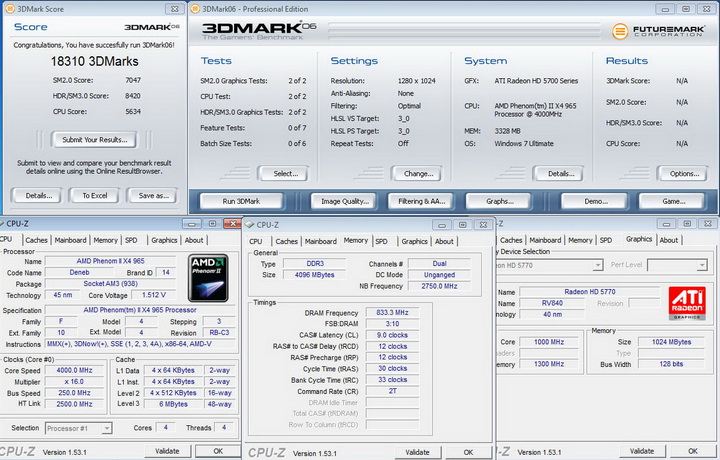Click Change button under Settings

(x=418, y=174)
